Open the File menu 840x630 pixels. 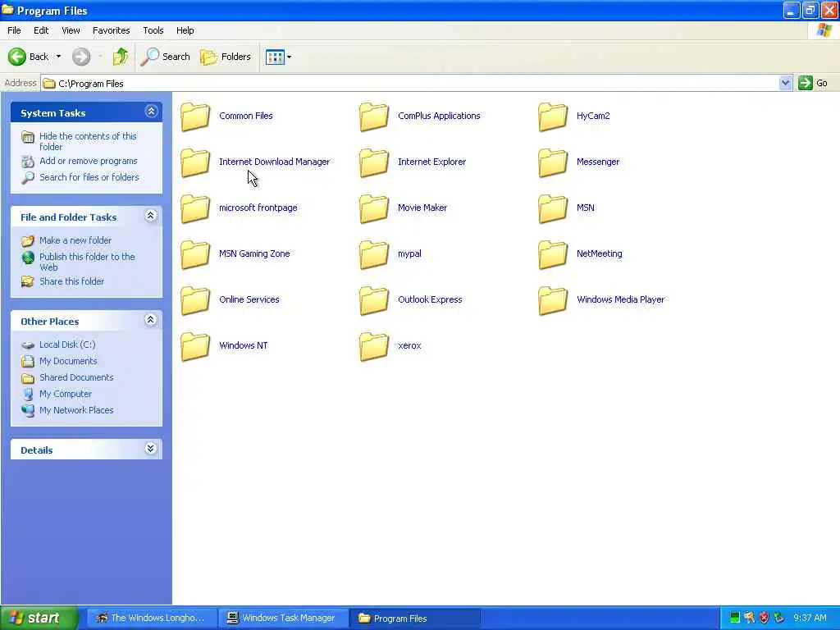[x=14, y=30]
